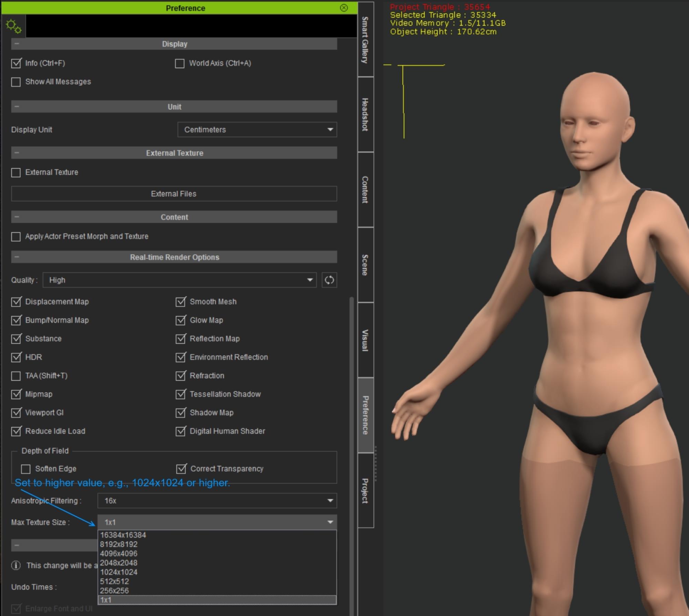Toggle Smooth Mesh checkbox
689x616 pixels.
pos(181,302)
